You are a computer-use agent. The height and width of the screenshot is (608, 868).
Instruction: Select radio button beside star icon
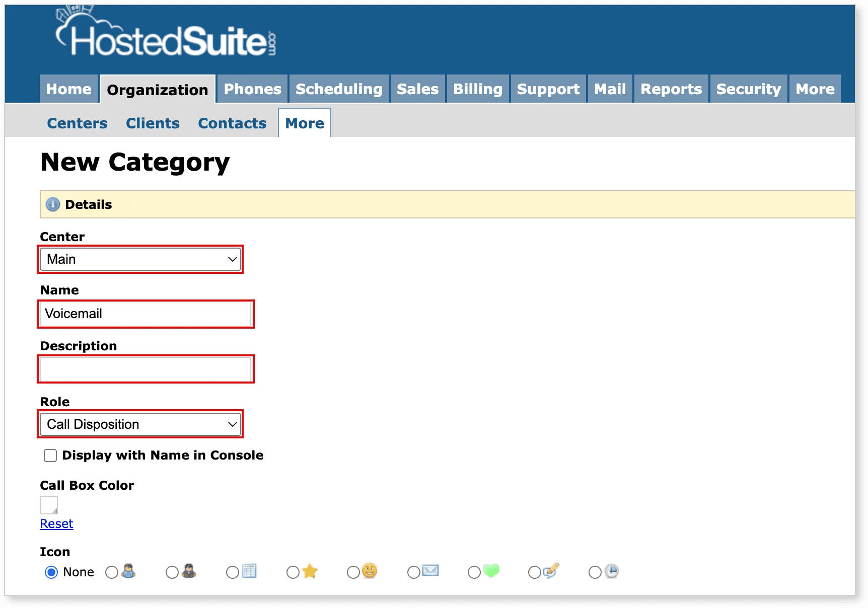point(293,572)
